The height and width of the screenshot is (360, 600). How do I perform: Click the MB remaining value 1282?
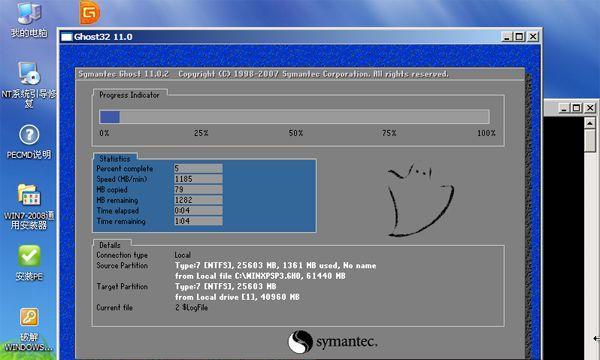coord(198,200)
